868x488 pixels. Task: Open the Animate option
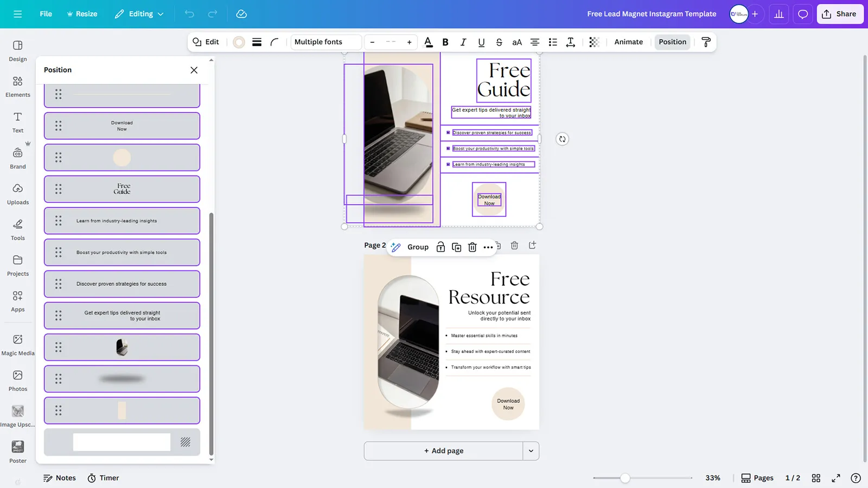pyautogui.click(x=628, y=42)
